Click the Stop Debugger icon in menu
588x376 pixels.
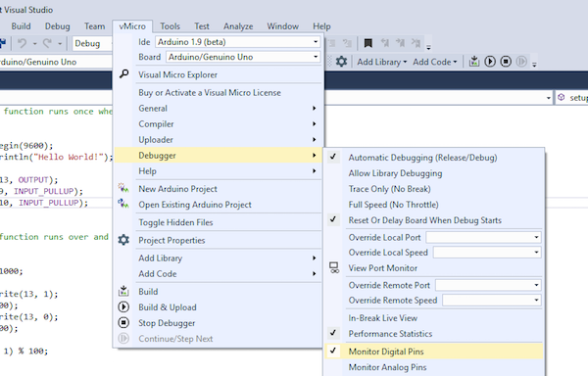coord(123,322)
